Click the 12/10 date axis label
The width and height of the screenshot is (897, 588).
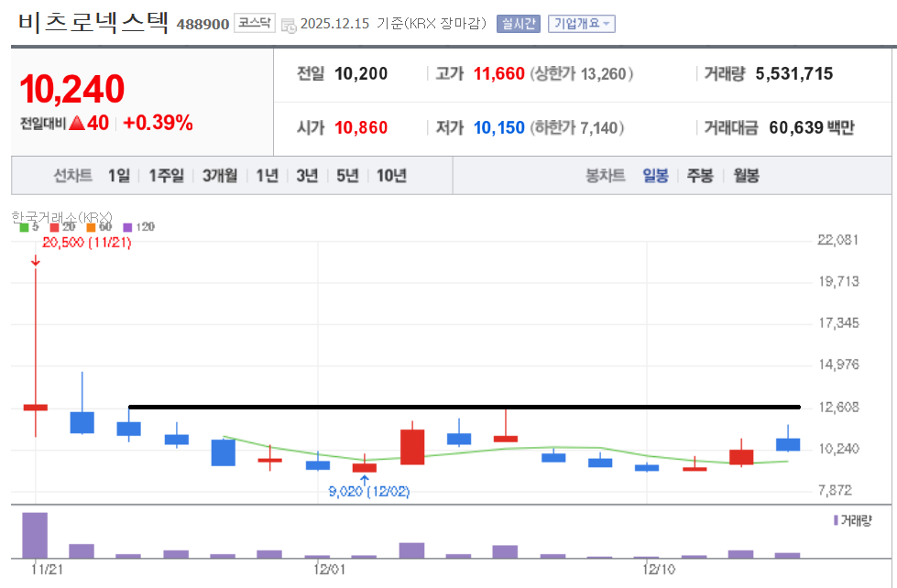(x=659, y=570)
